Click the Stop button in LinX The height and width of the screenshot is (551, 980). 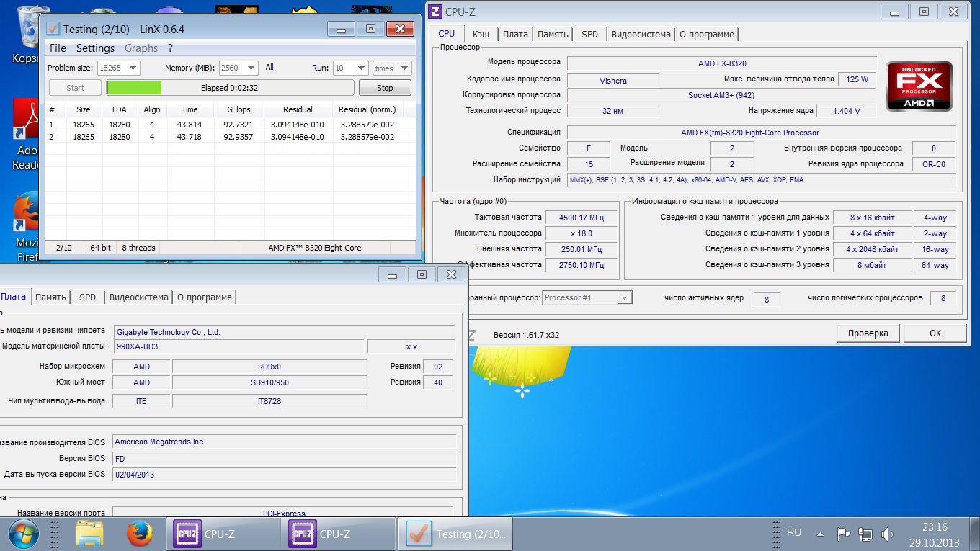click(x=385, y=88)
